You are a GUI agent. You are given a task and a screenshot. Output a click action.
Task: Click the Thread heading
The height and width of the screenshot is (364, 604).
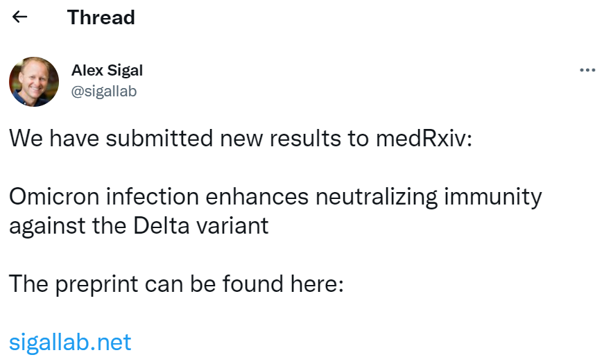pos(101,17)
